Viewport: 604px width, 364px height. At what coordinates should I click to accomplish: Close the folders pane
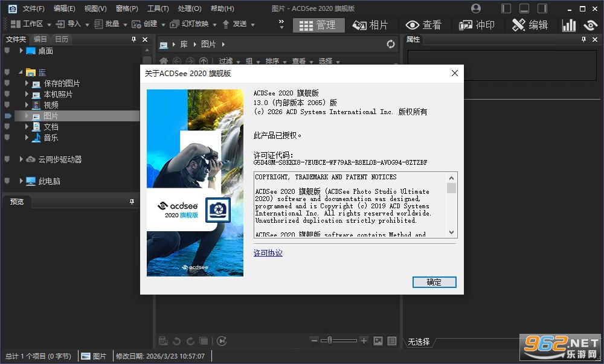click(145, 39)
